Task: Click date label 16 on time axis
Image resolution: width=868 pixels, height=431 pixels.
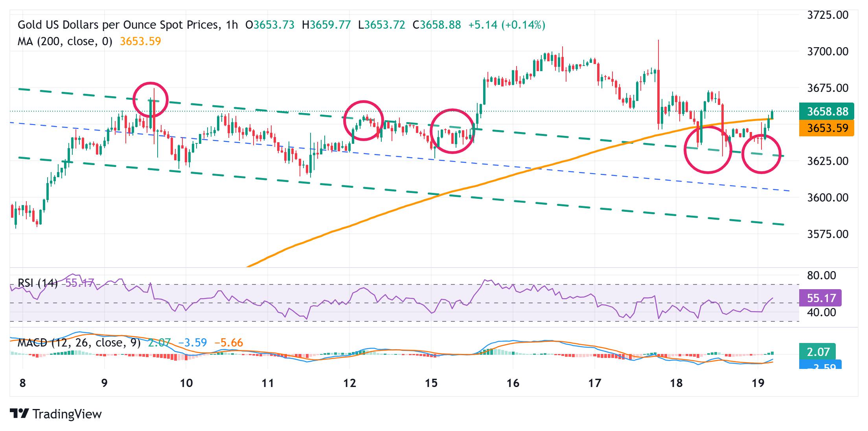Action: tap(513, 383)
